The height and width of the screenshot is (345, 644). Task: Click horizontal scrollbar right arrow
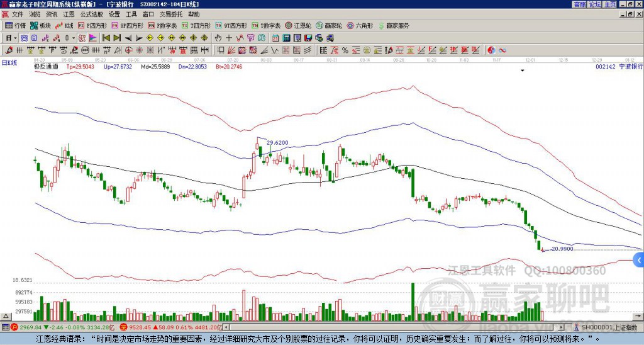tap(562, 327)
